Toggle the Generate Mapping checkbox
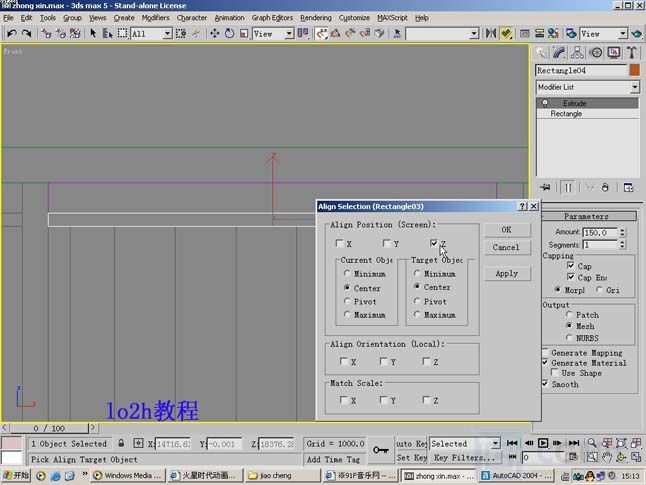This screenshot has height=485, width=646. click(x=545, y=353)
